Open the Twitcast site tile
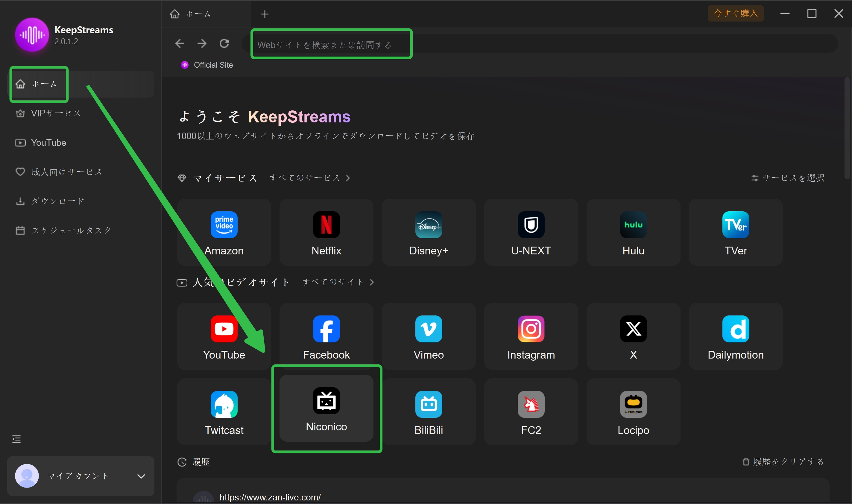This screenshot has width=852, height=504. point(224,412)
